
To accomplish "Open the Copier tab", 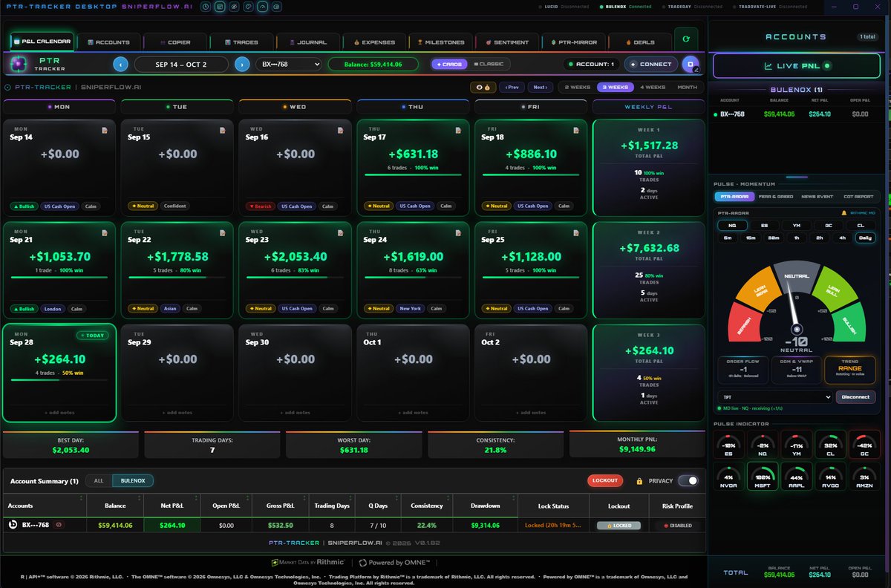I will pyautogui.click(x=174, y=42).
